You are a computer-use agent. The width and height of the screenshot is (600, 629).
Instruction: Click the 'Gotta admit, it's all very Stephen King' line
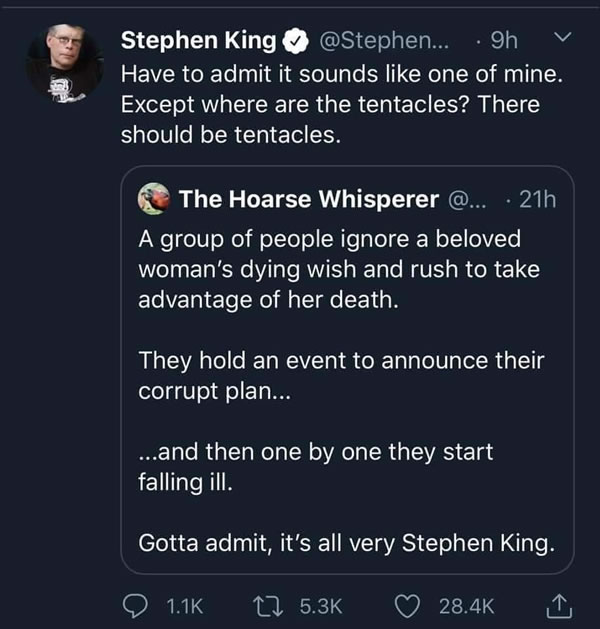pos(345,544)
